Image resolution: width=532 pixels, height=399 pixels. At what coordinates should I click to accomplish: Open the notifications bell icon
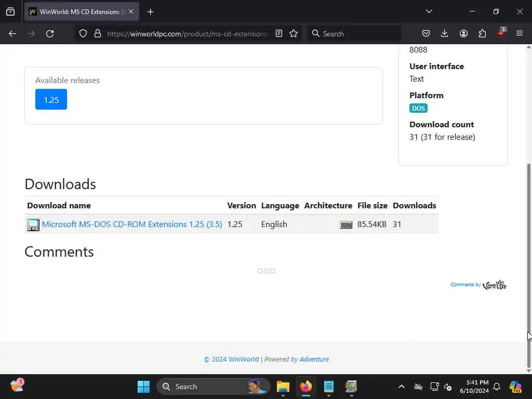(497, 387)
